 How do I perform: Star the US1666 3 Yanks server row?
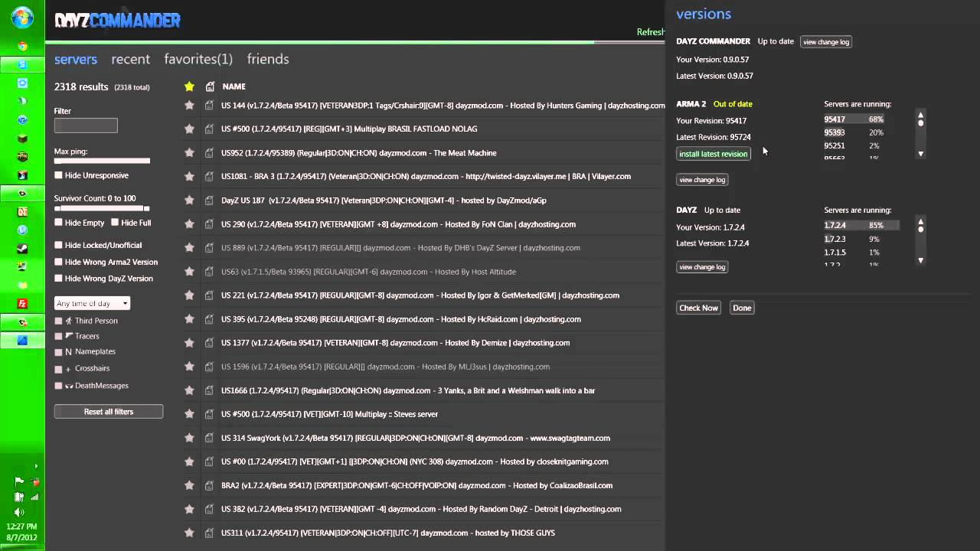(189, 390)
